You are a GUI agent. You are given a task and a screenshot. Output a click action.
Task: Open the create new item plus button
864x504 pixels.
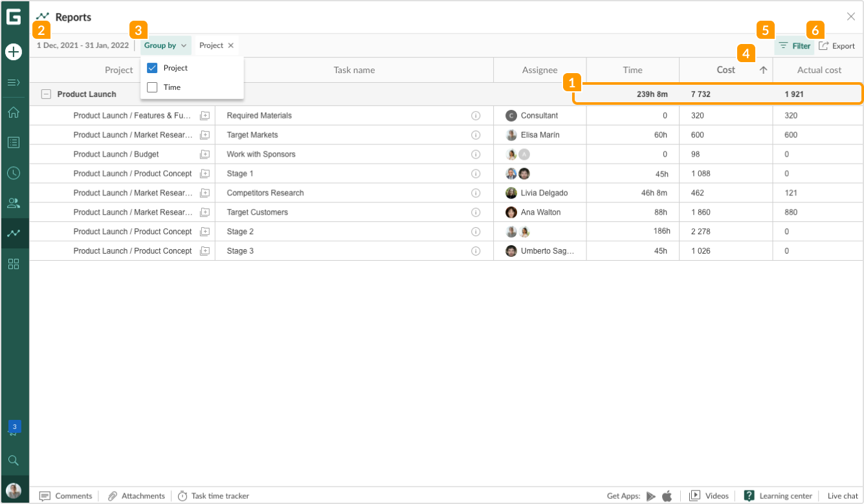14,52
